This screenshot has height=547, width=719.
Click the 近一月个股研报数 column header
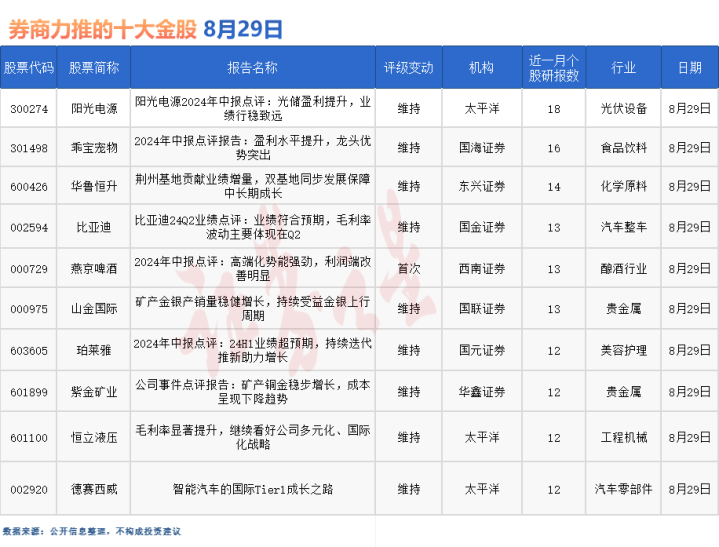[553, 68]
